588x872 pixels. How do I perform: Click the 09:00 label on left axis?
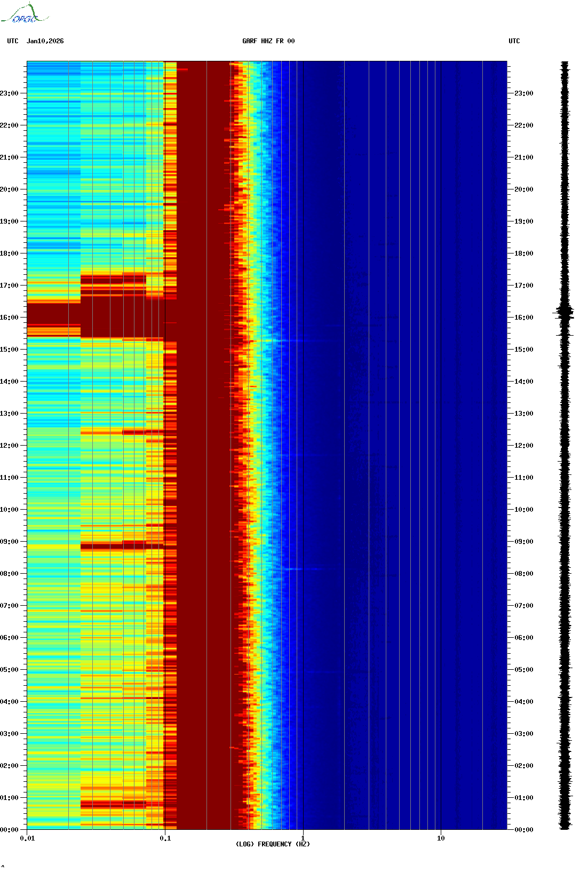coord(9,541)
